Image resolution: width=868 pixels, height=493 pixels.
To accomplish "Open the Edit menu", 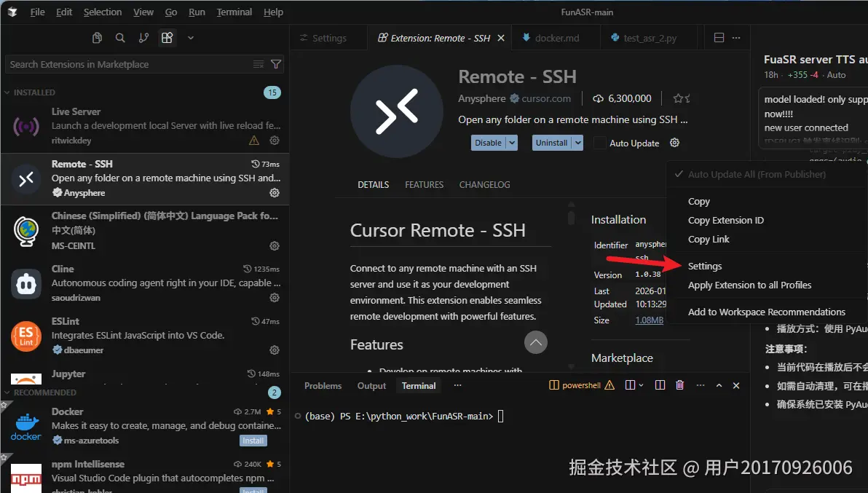I will pyautogui.click(x=64, y=12).
